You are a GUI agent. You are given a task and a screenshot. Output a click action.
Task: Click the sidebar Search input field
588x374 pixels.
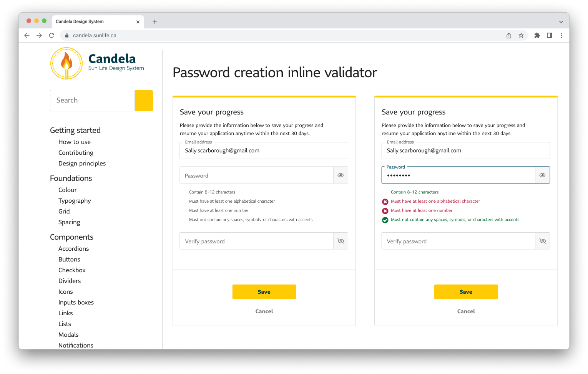(x=93, y=101)
